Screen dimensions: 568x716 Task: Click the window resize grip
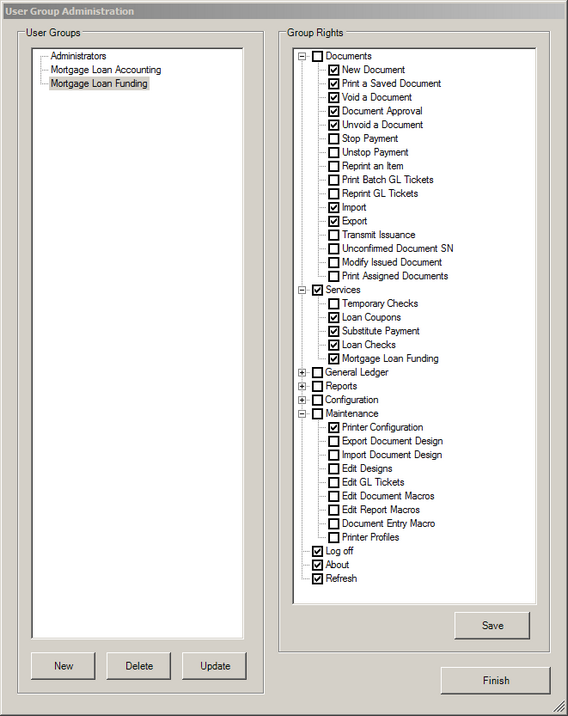point(560,708)
